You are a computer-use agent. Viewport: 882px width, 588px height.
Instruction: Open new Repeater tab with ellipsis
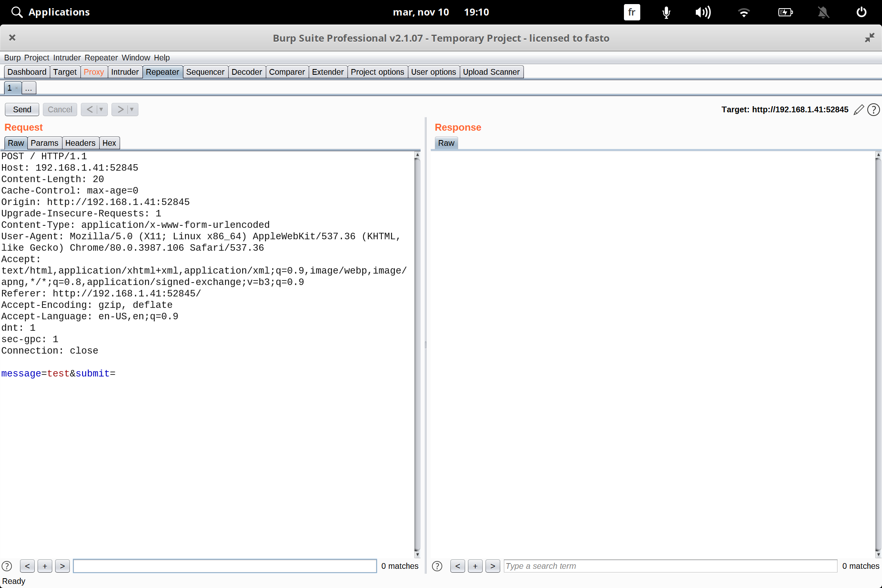tap(29, 88)
